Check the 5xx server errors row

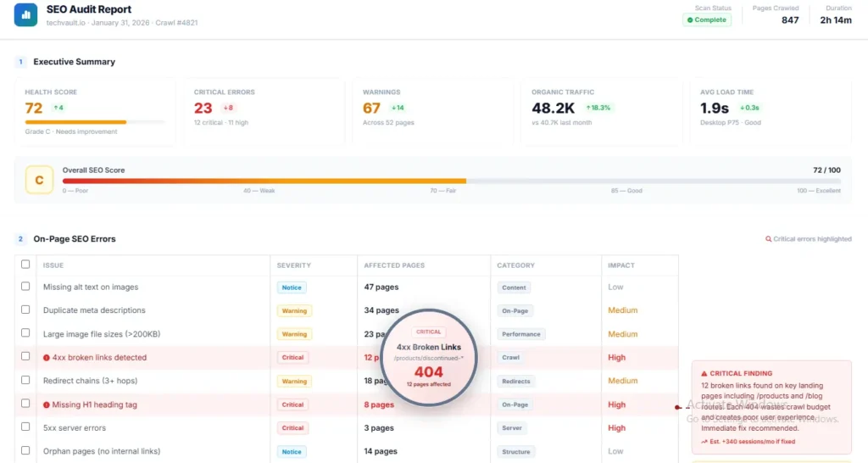pos(25,427)
